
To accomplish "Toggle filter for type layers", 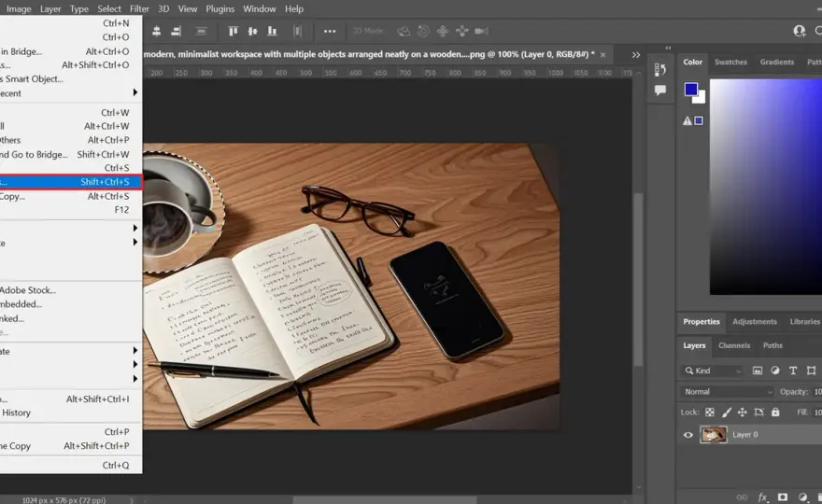I will point(793,371).
